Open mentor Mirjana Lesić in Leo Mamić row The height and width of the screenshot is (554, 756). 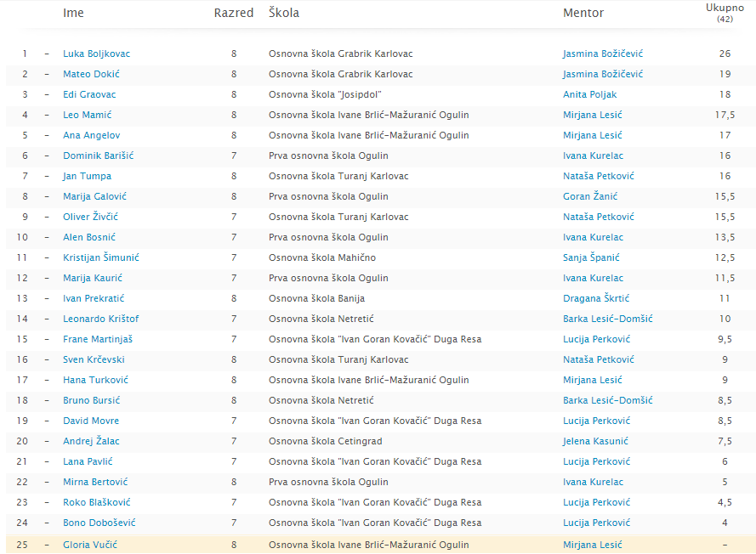(x=593, y=115)
